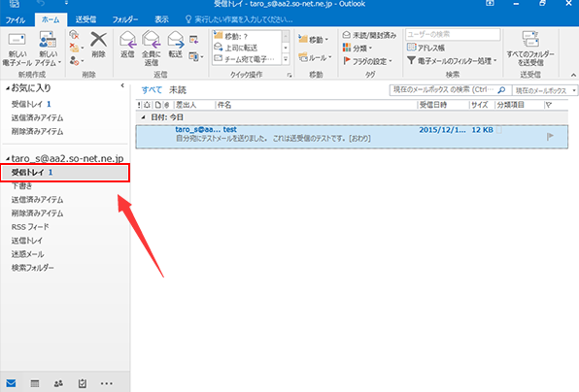The height and width of the screenshot is (392, 579).
Task: Click the ignore conversation icon
Action: (74, 35)
